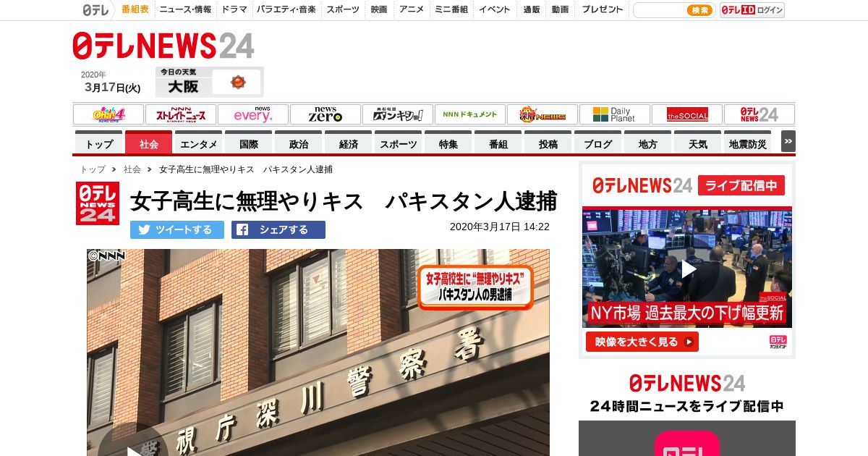Image resolution: width=868 pixels, height=456 pixels.
Task: Open 動画 in the top menu
Action: 560,9
